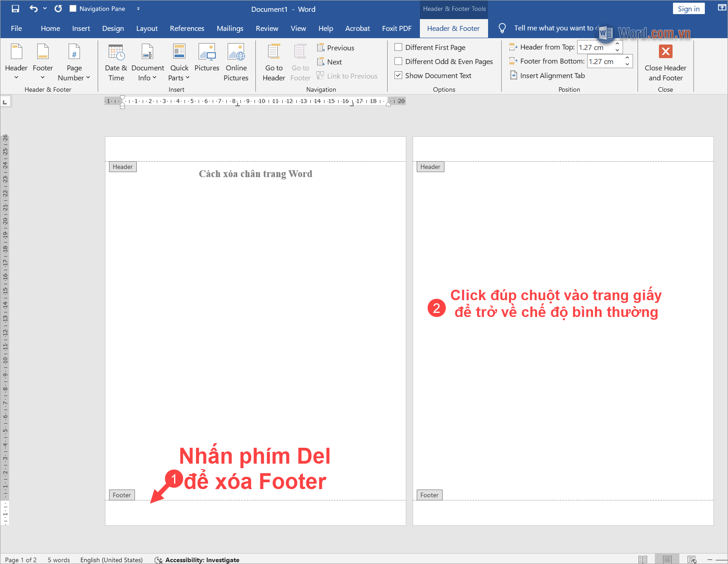The width and height of the screenshot is (728, 564).
Task: Open Customize Quick Access Toolbar dropdown
Action: 138,9
